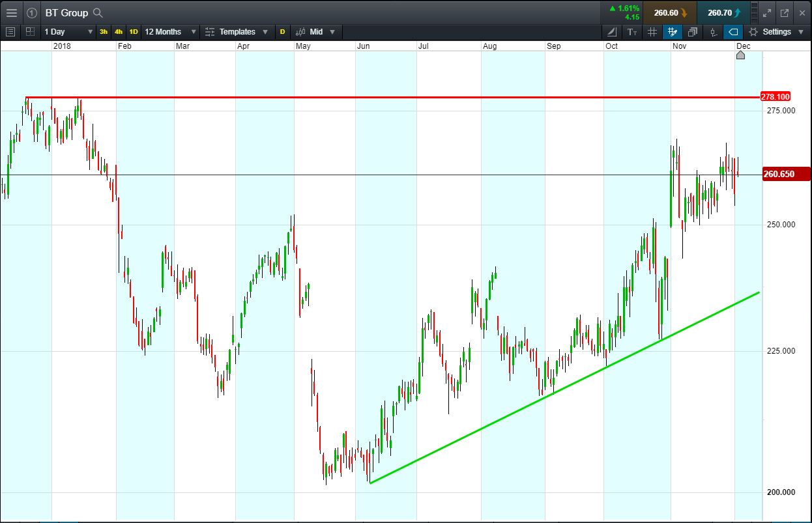This screenshot has height=523, width=812.
Task: Switch to the 3h quick interval
Action: click(x=104, y=31)
